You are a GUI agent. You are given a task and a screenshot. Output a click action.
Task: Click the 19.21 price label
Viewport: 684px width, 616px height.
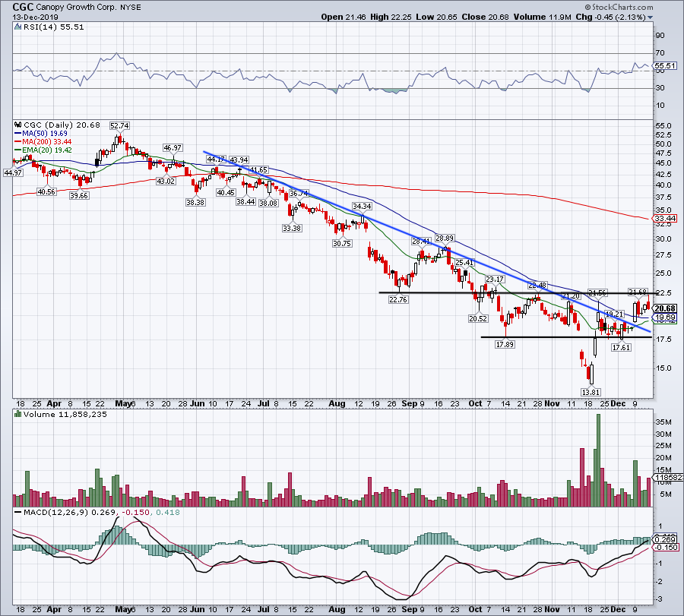614,314
